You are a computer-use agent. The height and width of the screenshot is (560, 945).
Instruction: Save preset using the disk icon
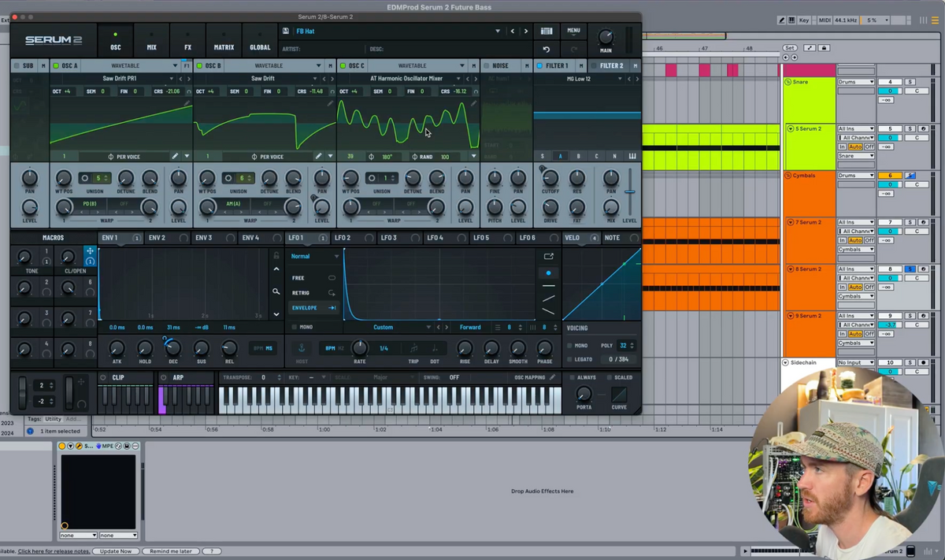(x=285, y=32)
